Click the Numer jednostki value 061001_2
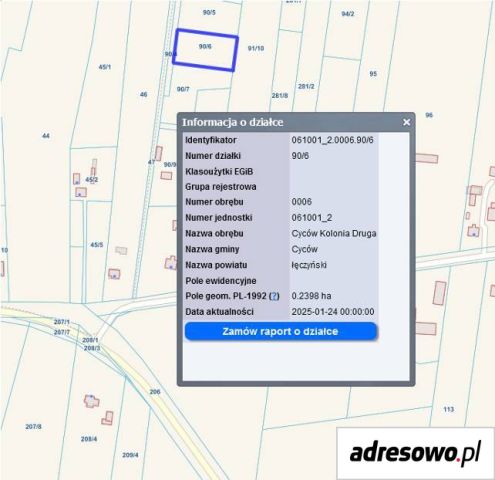Image resolution: width=495 pixels, height=480 pixels. point(312,218)
